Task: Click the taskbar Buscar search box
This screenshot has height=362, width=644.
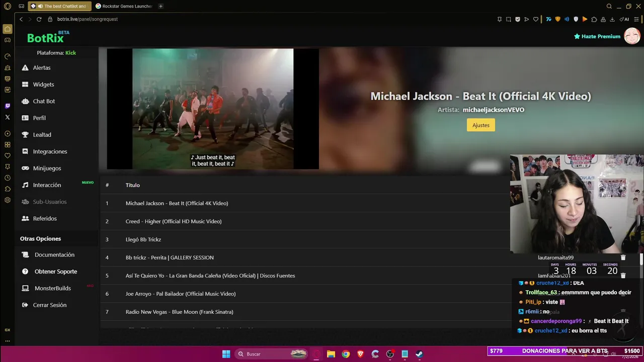Action: click(x=272, y=354)
